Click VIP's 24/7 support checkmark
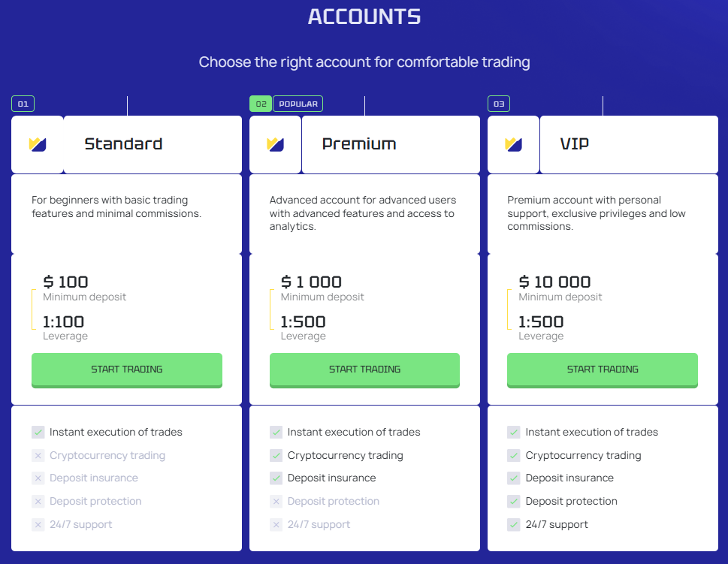Screen dimensions: 728x564 click(x=514, y=525)
